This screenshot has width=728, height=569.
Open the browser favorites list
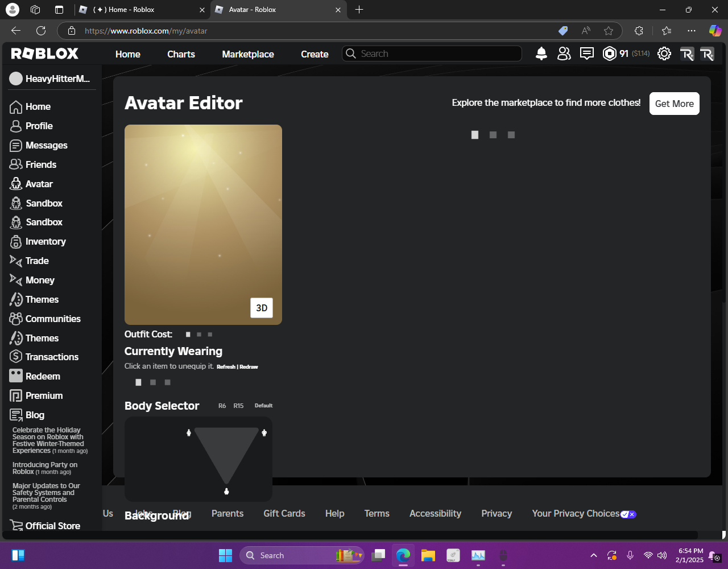pyautogui.click(x=667, y=31)
